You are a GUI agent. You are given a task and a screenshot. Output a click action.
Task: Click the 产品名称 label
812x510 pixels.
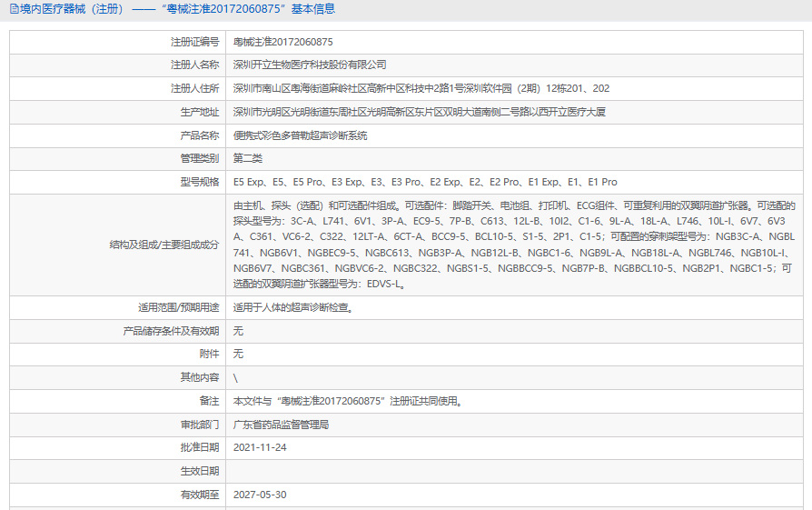click(x=200, y=135)
